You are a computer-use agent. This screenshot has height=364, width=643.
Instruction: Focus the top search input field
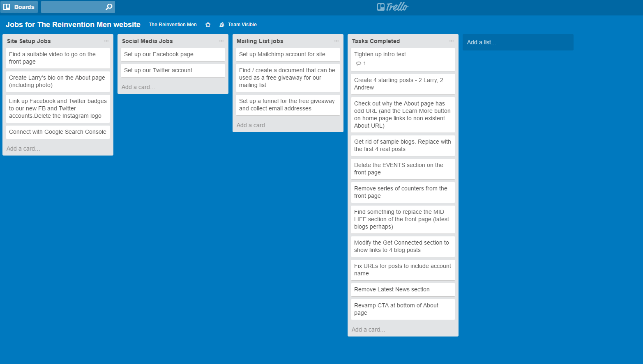[x=78, y=7]
